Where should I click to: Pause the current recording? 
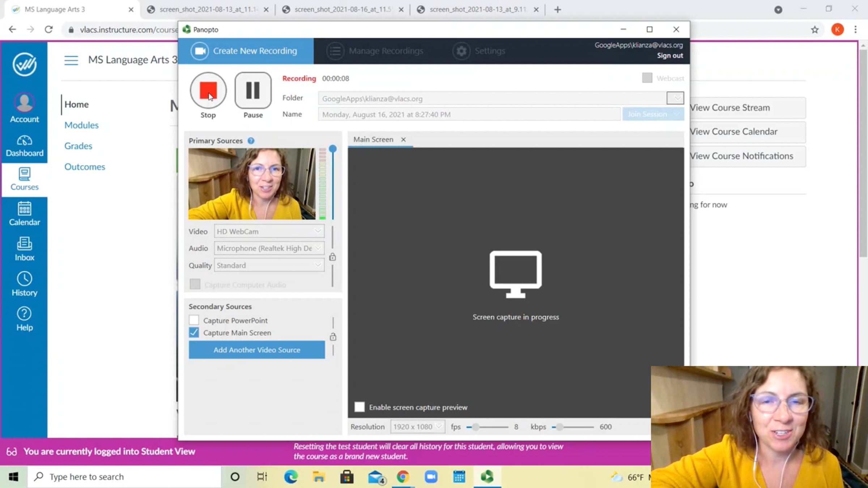point(253,90)
